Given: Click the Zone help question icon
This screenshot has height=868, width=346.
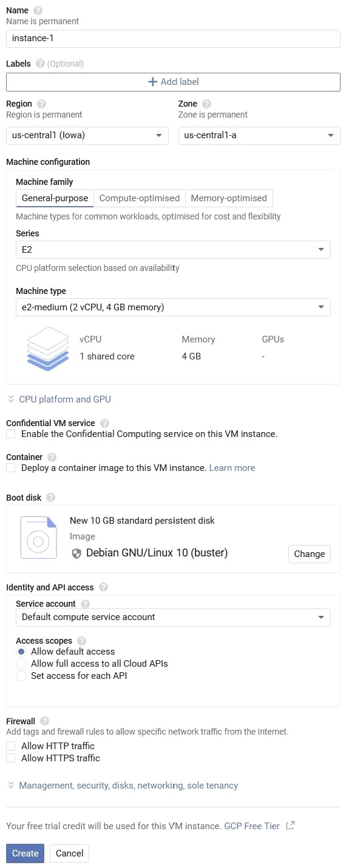Looking at the screenshot, I should pos(206,104).
